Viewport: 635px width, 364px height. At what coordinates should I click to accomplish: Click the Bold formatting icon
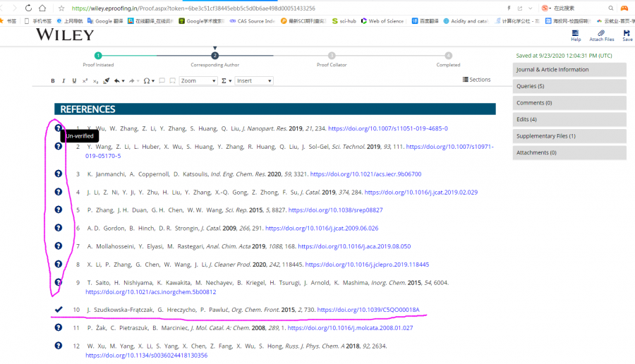tap(53, 81)
